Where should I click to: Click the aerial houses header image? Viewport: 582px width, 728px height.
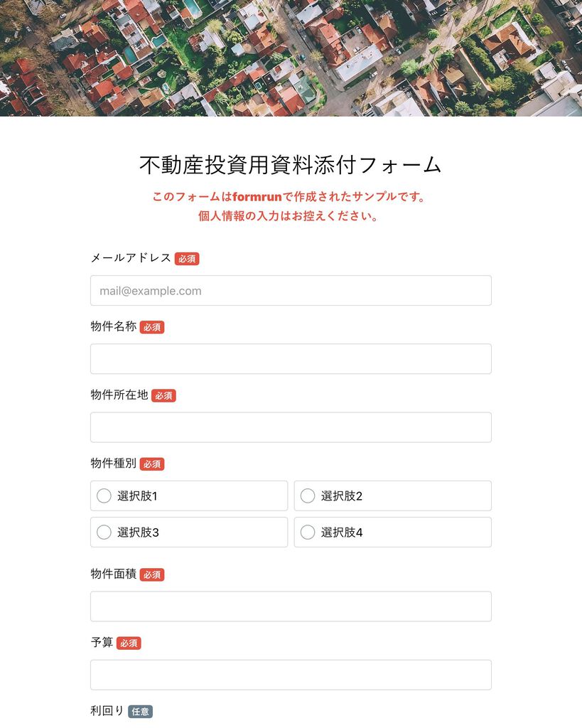(291, 58)
